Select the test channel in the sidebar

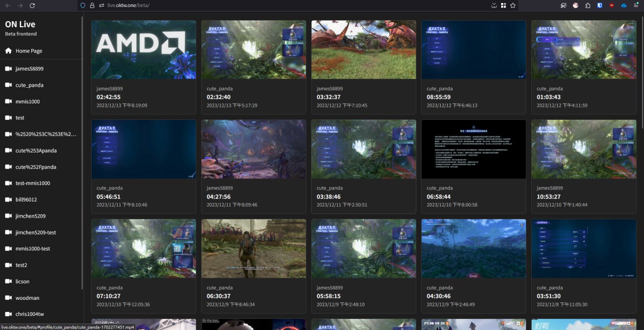pyautogui.click(x=41, y=118)
